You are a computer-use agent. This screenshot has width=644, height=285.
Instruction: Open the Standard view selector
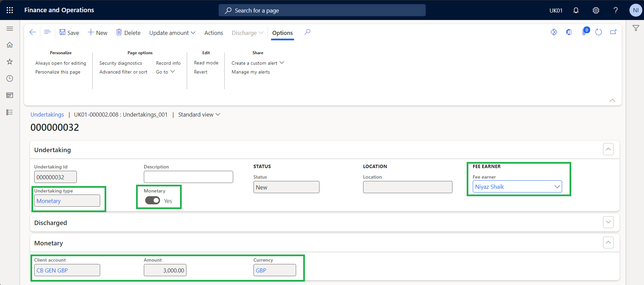199,115
